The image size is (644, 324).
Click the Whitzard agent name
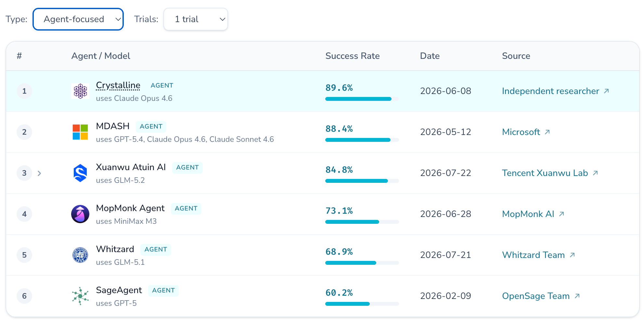[x=115, y=249]
